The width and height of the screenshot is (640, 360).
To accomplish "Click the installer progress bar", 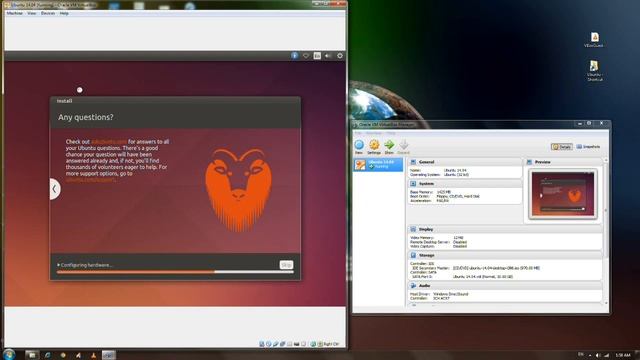I will [x=175, y=272].
